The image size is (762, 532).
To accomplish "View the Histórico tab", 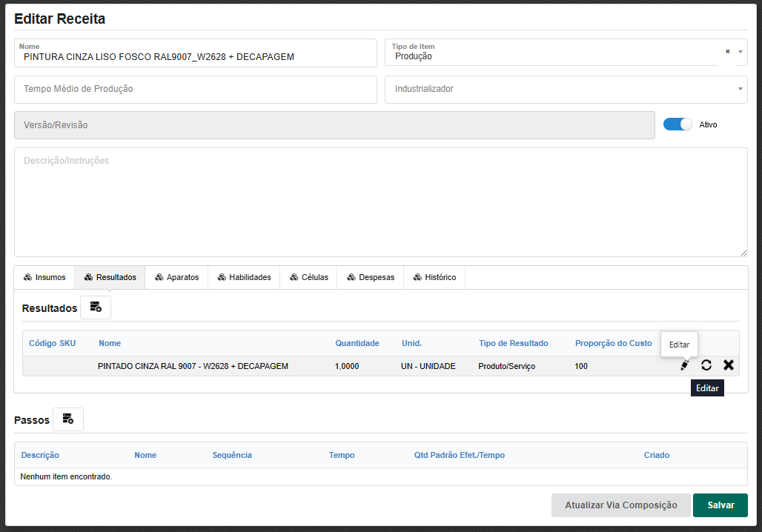I will [x=434, y=277].
